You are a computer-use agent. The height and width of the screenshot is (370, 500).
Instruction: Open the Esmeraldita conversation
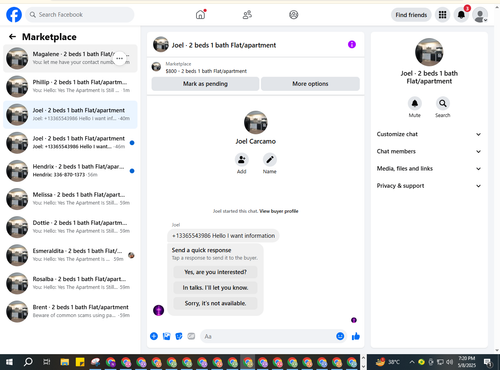[70, 255]
